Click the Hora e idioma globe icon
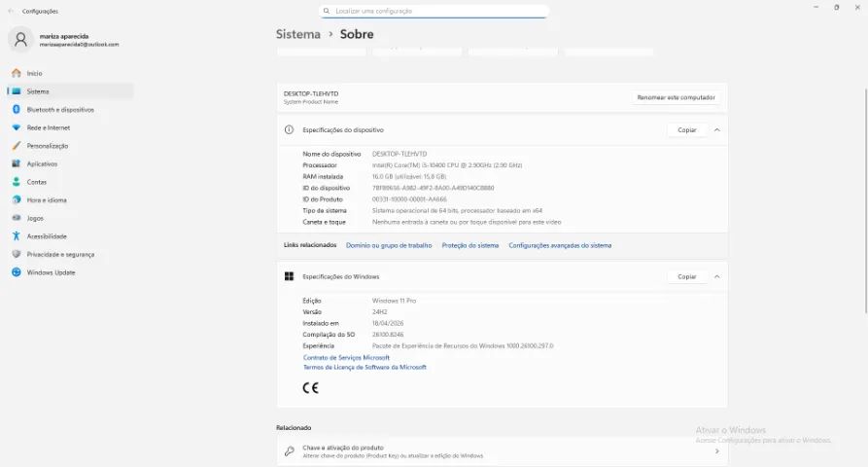The width and height of the screenshot is (868, 467). [17, 200]
